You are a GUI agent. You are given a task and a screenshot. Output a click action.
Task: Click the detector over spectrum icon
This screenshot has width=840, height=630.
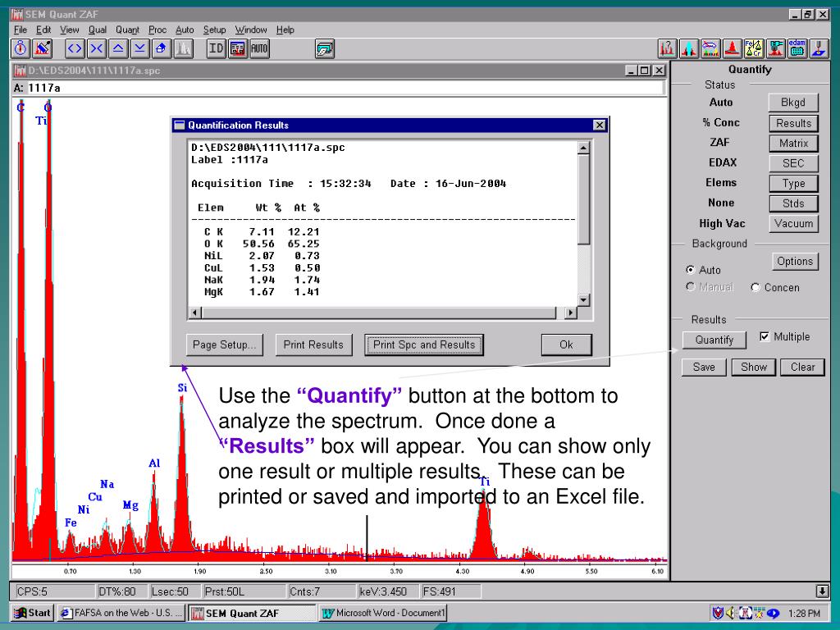[775, 48]
